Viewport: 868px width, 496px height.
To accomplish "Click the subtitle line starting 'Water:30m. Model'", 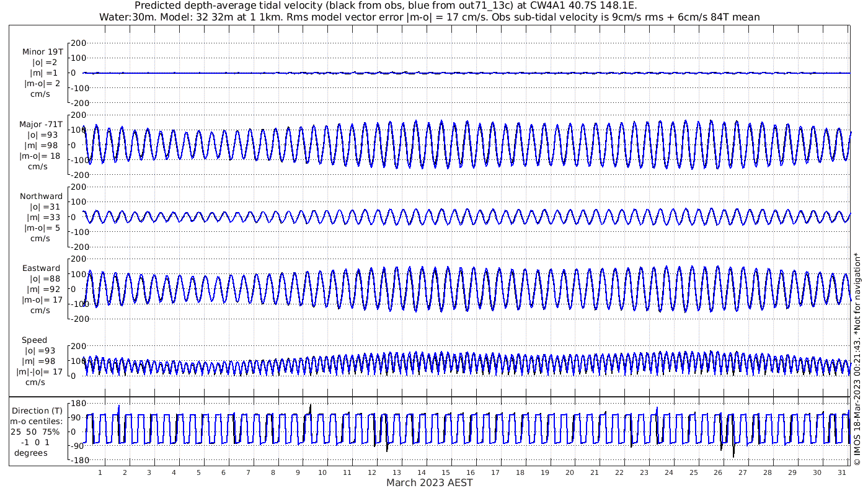I will 429,17.
